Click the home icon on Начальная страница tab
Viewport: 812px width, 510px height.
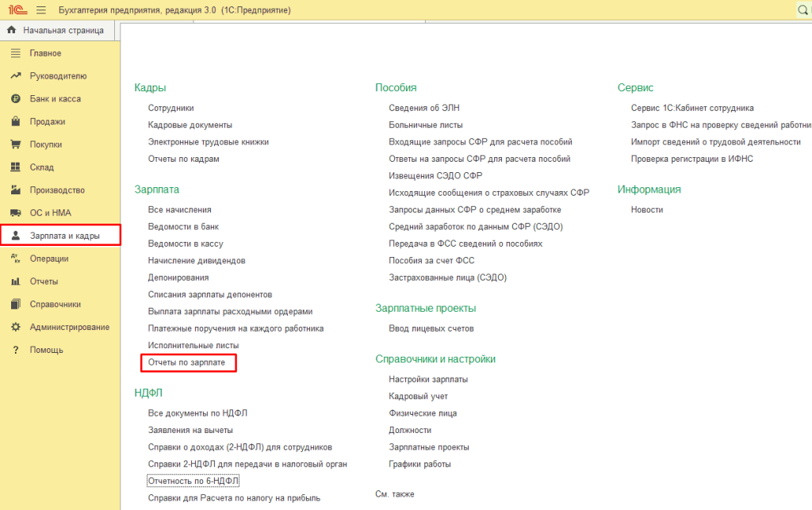coord(12,30)
